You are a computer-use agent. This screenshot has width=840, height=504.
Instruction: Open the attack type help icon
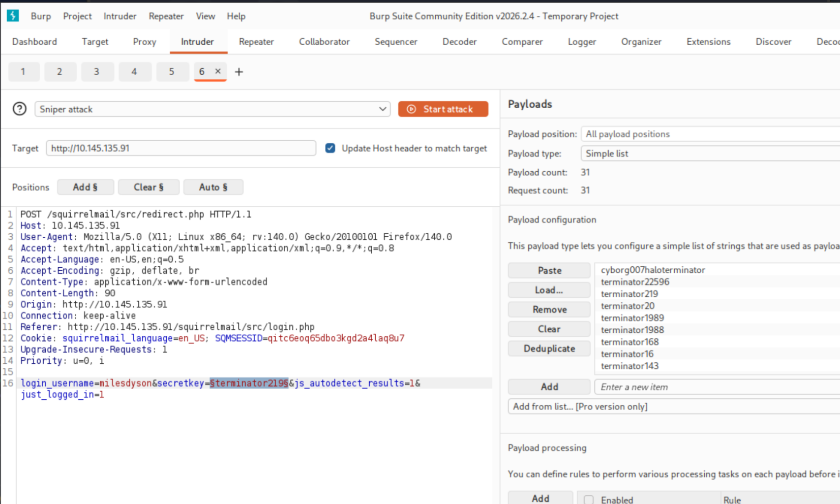click(x=19, y=109)
